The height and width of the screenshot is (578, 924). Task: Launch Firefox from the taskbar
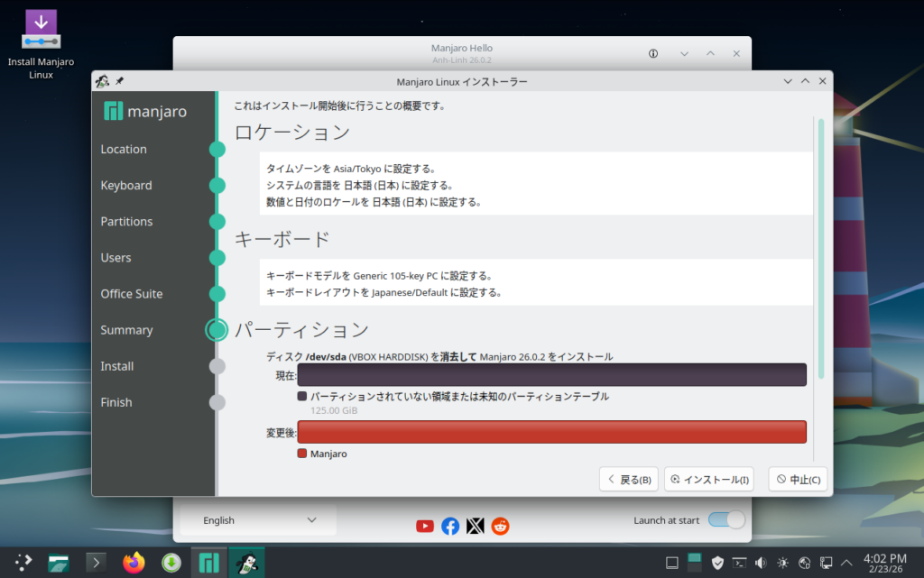click(134, 563)
